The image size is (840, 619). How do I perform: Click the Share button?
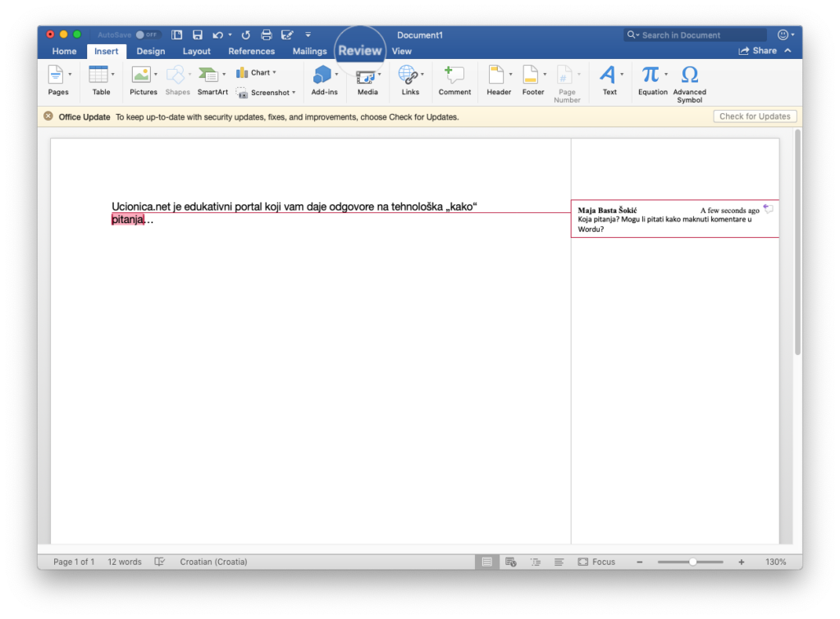click(758, 51)
